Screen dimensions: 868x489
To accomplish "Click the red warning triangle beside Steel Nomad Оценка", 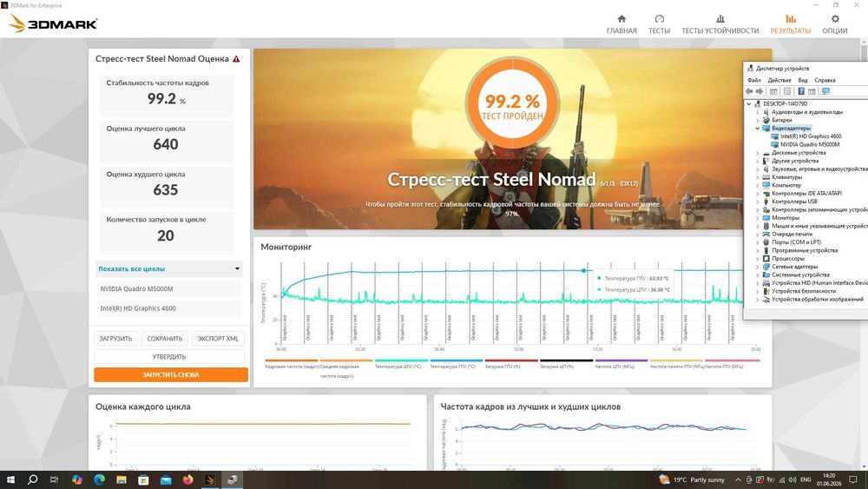I will coord(236,59).
